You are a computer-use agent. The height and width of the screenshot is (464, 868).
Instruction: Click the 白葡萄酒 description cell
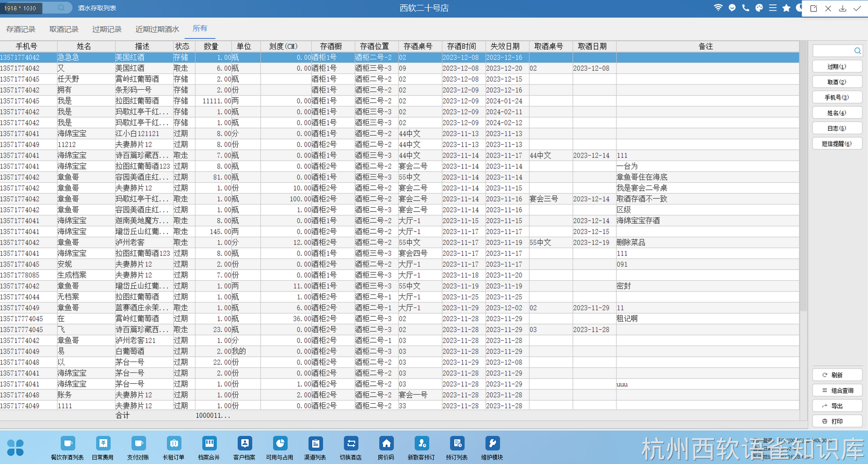(144, 352)
